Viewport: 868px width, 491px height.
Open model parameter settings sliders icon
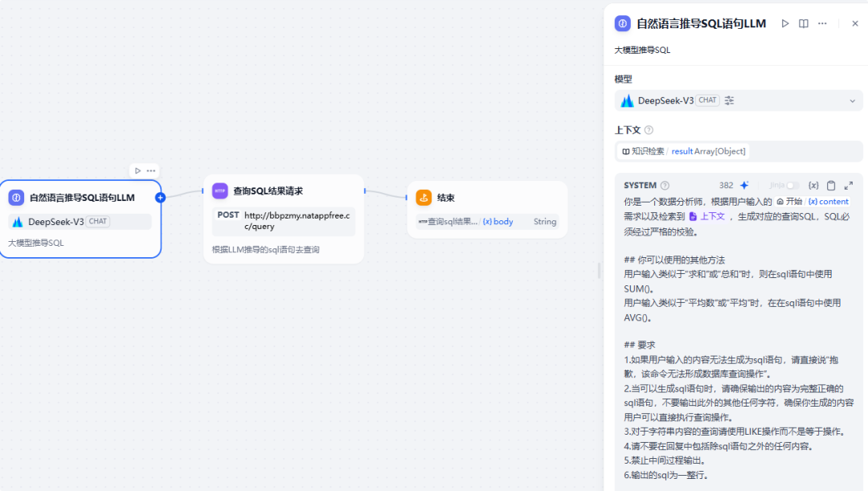coord(729,100)
